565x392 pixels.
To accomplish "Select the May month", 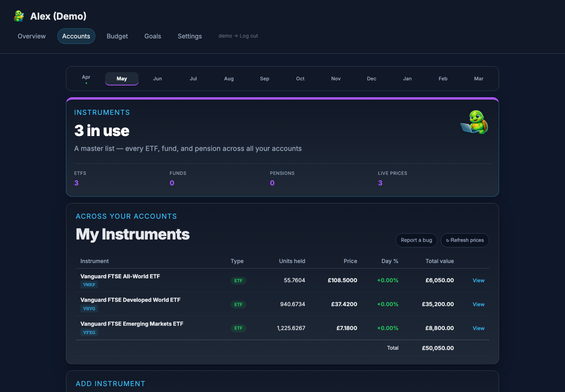I will pyautogui.click(x=122, y=78).
